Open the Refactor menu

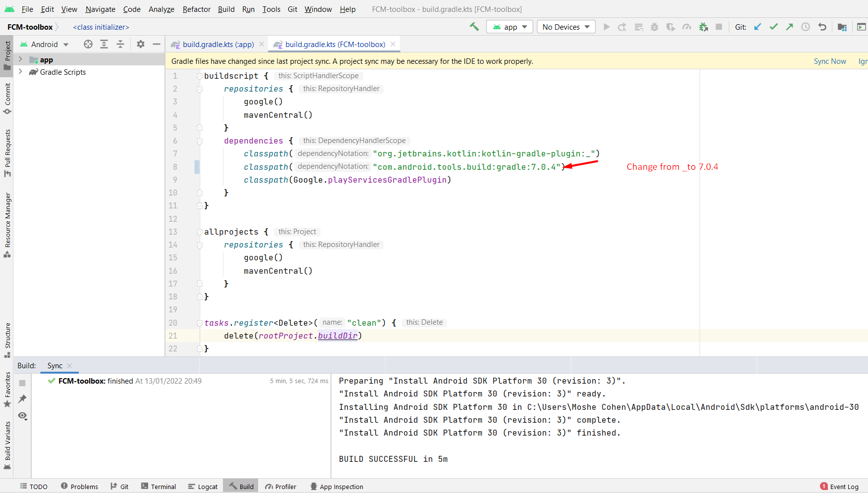pyautogui.click(x=196, y=9)
